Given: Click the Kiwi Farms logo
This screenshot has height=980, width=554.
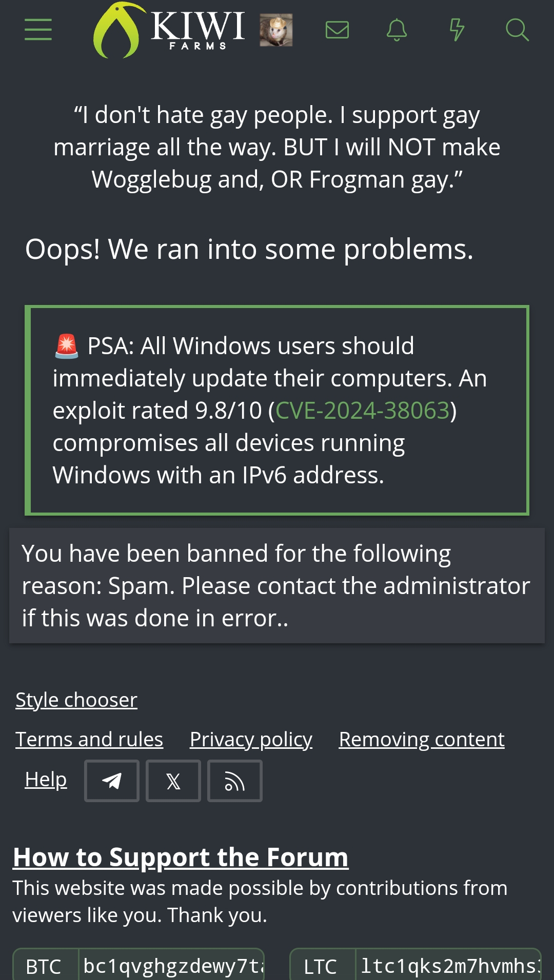Looking at the screenshot, I should (x=169, y=30).
